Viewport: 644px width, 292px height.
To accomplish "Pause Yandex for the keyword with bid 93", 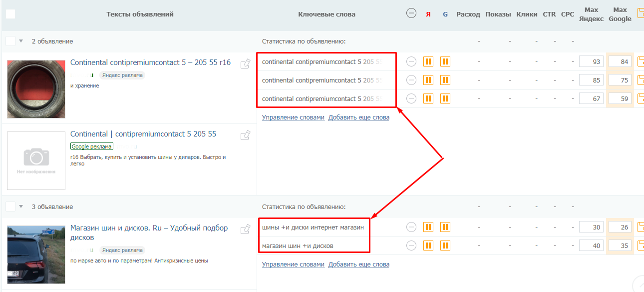I will point(428,61).
